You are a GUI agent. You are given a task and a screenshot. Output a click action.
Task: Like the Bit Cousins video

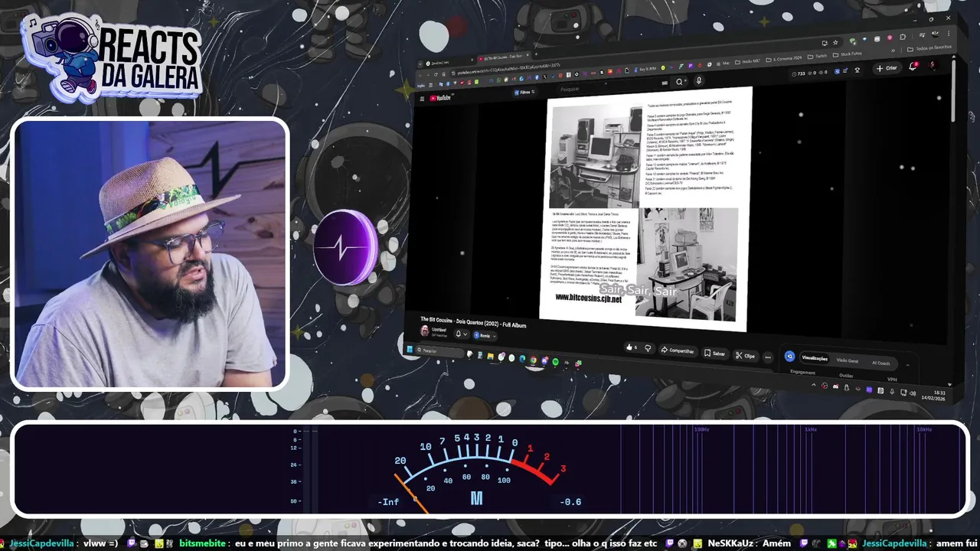(x=631, y=347)
